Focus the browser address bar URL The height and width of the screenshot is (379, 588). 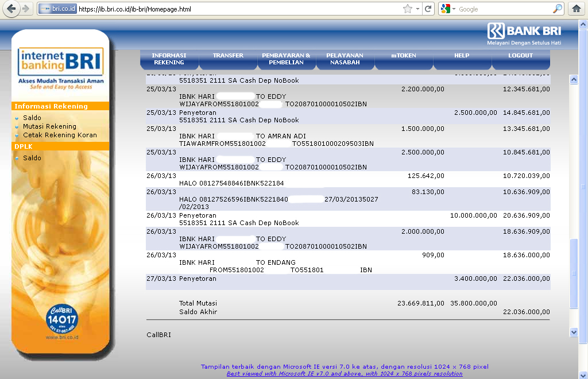point(239,9)
